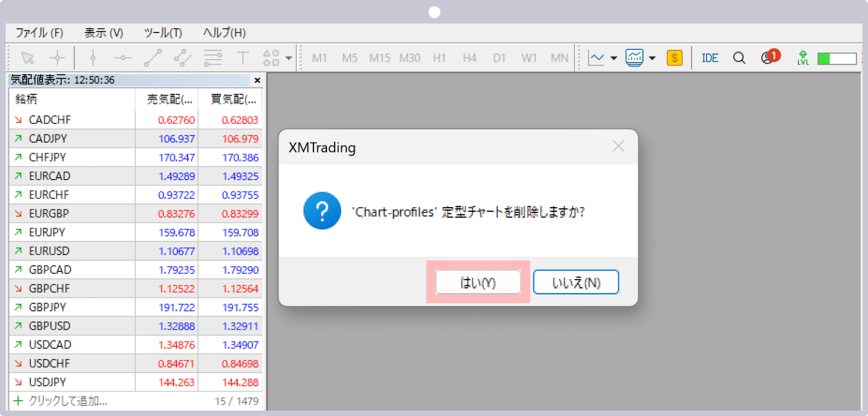Click the 15 / 1479 symbol count
868x416 pixels.
point(236,401)
